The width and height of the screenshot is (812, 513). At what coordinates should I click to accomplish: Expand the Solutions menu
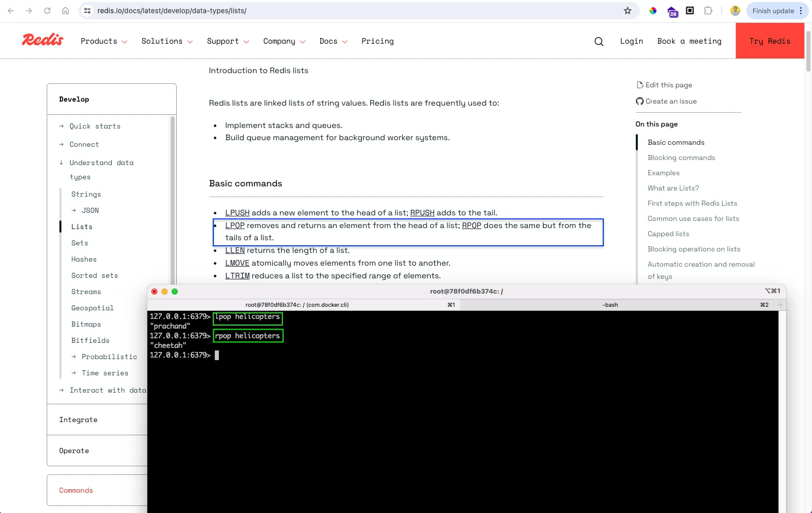(167, 41)
